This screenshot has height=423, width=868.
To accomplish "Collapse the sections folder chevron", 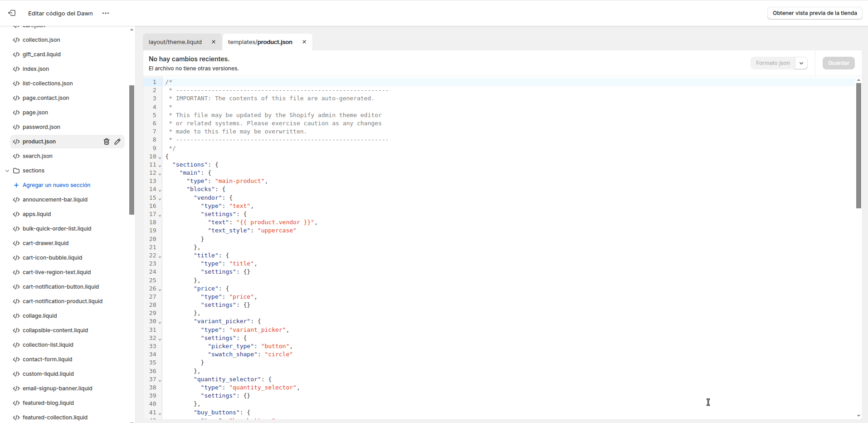I will click(x=7, y=171).
